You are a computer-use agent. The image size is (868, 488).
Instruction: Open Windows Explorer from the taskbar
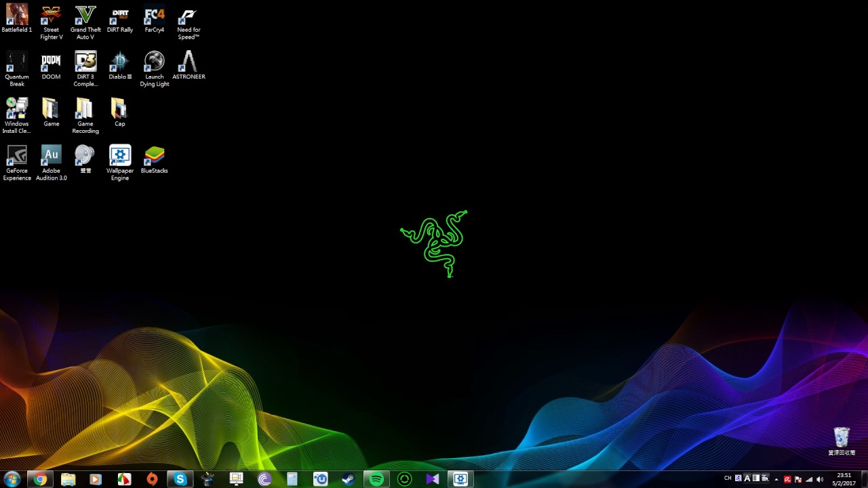tap(68, 479)
